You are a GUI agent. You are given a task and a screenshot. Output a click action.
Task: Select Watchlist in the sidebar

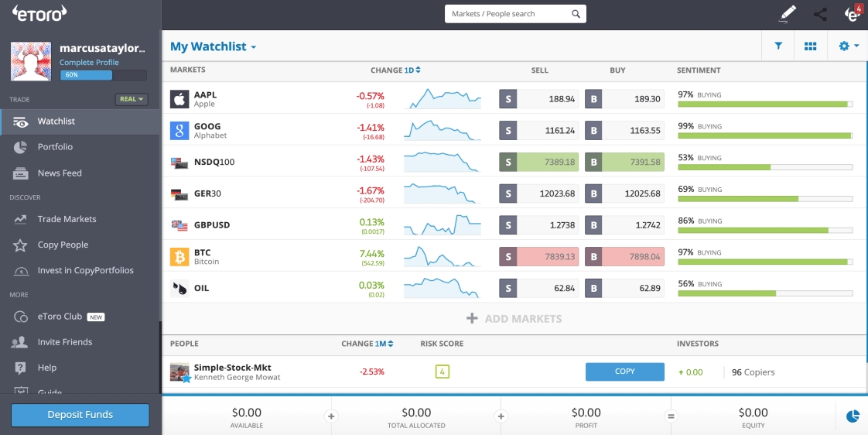click(x=80, y=122)
